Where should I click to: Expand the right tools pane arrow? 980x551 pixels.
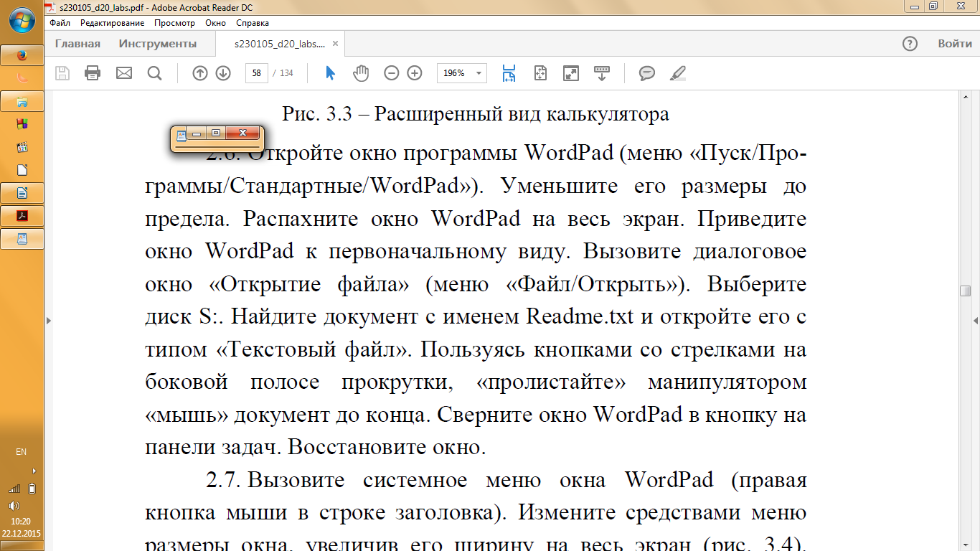tap(976, 320)
